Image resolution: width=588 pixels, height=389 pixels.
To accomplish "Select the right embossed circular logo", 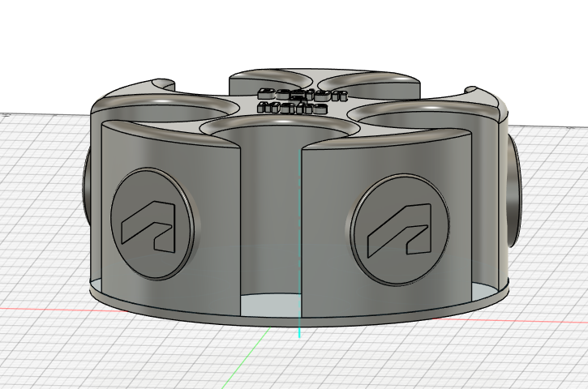I will tap(400, 229).
